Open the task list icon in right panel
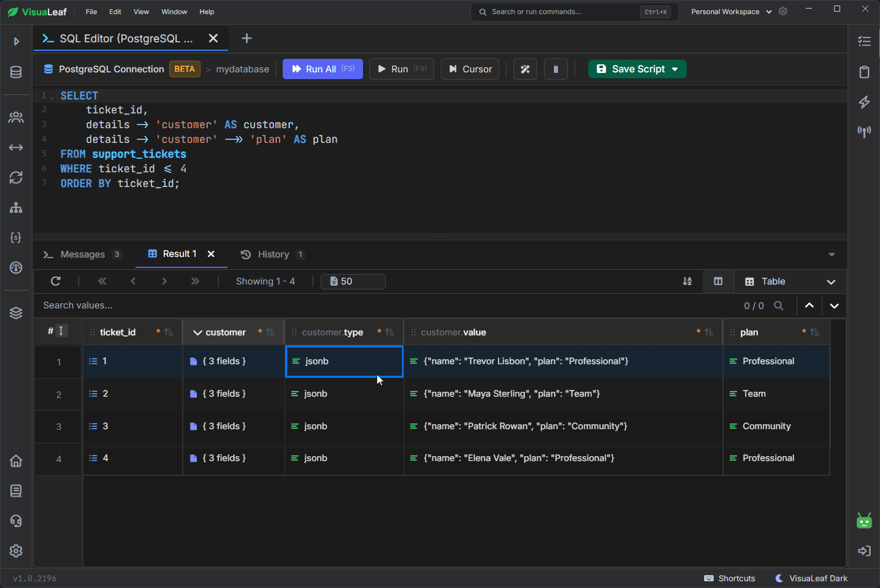Image resolution: width=880 pixels, height=588 pixels. (x=865, y=42)
